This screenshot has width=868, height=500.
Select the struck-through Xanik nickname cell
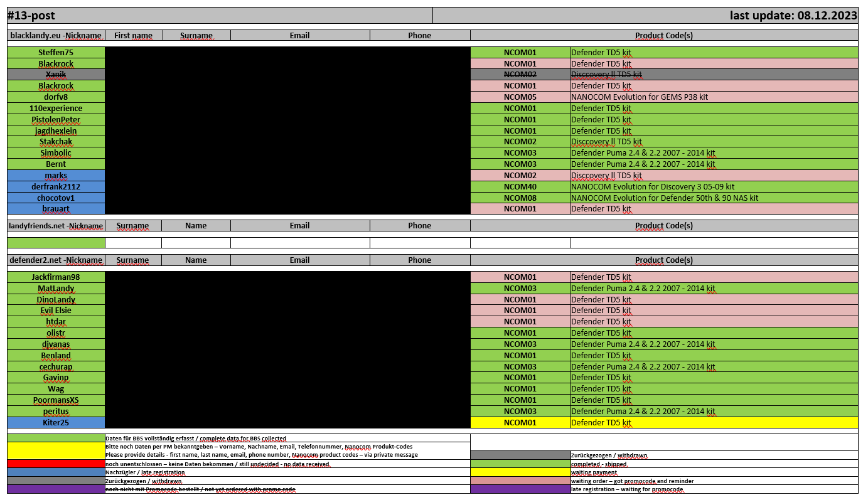tap(56, 75)
